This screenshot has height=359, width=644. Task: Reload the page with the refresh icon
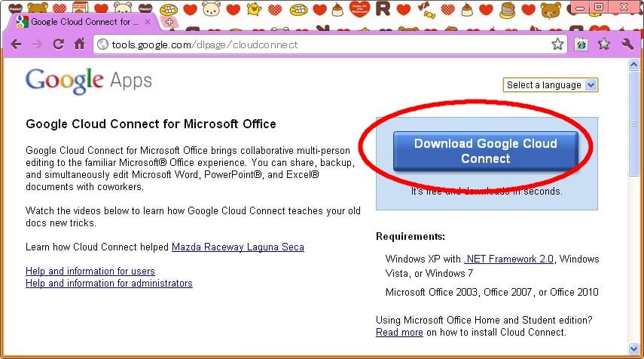click(58, 44)
